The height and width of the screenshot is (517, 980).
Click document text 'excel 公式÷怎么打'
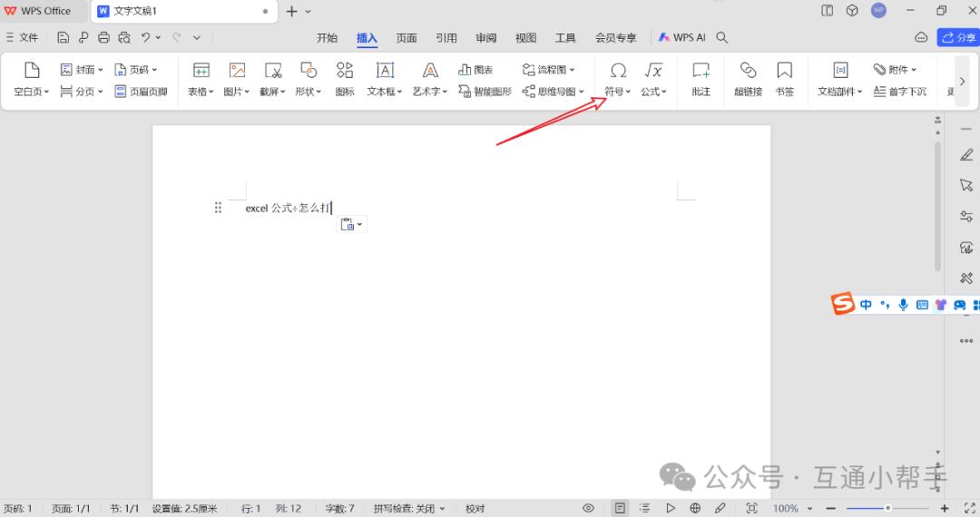288,208
